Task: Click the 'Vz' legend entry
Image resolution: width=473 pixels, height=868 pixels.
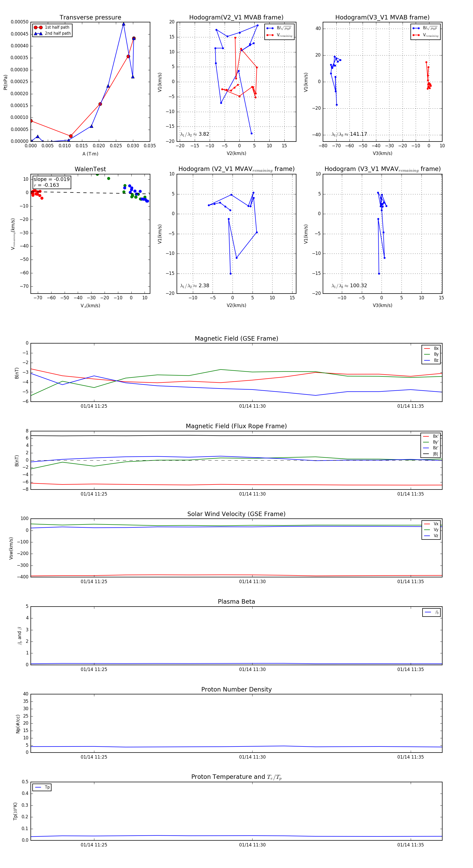Action: (431, 536)
